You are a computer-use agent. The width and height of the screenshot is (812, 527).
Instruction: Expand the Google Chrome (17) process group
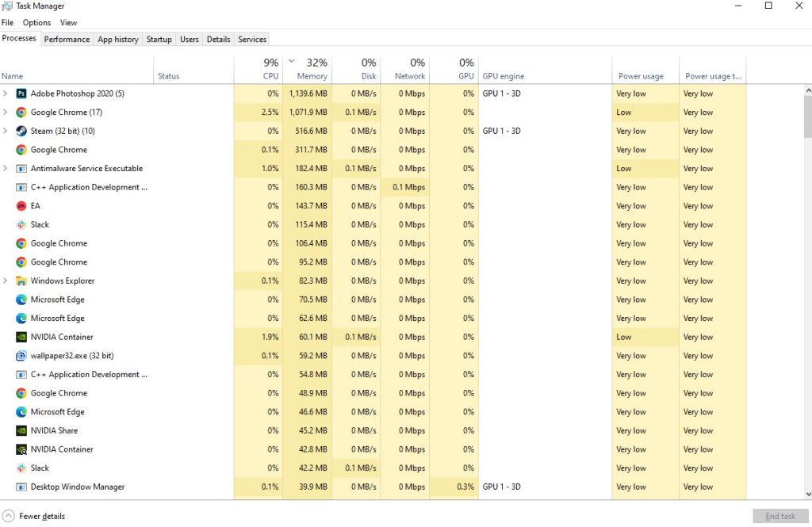6,113
